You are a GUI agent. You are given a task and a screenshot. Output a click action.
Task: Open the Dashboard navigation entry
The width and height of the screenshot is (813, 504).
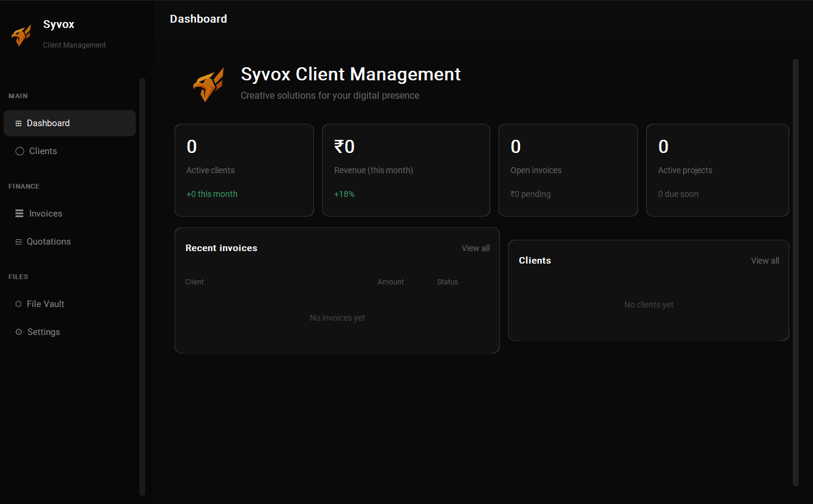[x=48, y=123]
